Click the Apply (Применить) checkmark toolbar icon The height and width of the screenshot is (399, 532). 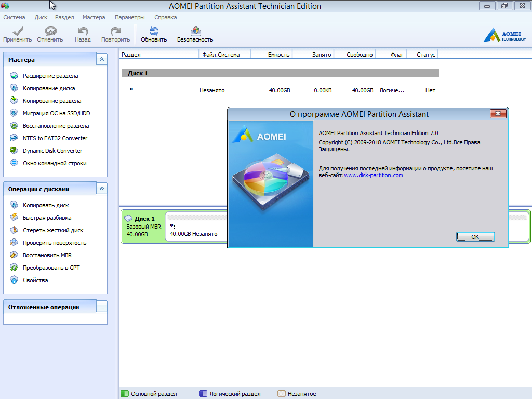(18, 31)
